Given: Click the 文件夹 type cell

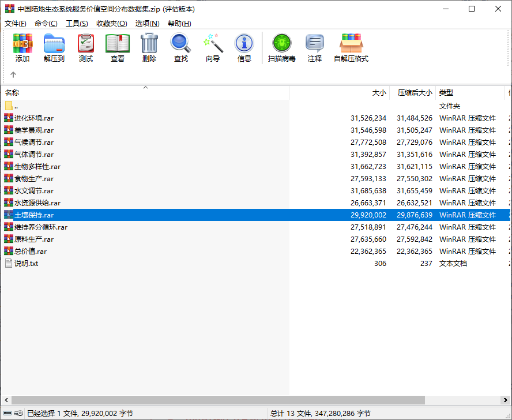Looking at the screenshot, I should tap(449, 106).
